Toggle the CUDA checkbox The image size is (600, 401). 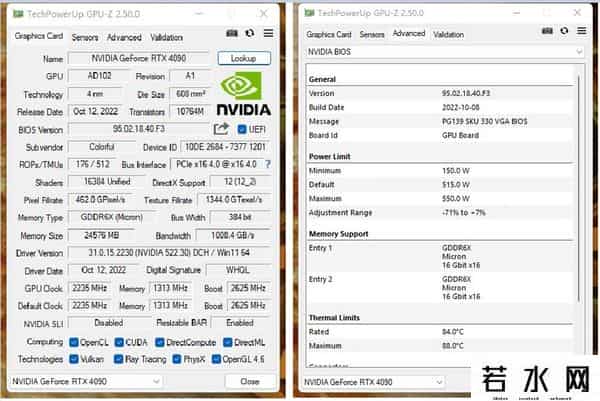coord(119,342)
